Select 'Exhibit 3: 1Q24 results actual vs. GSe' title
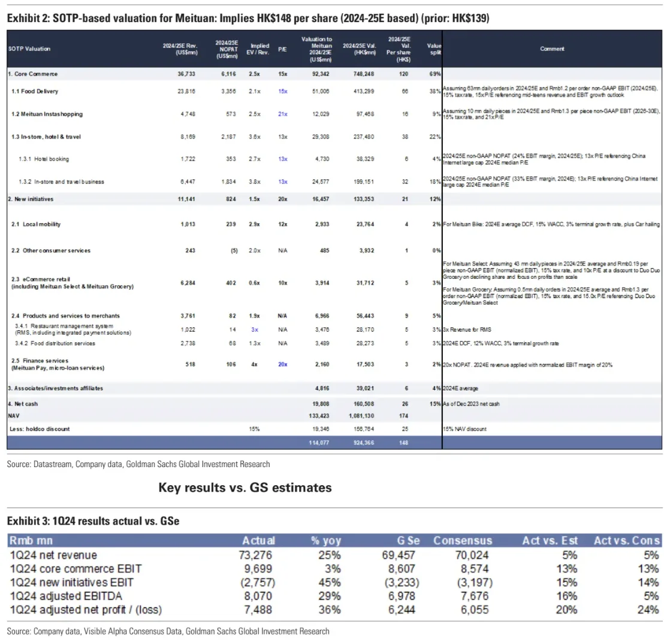This screenshot has height=644, width=664. point(93,520)
